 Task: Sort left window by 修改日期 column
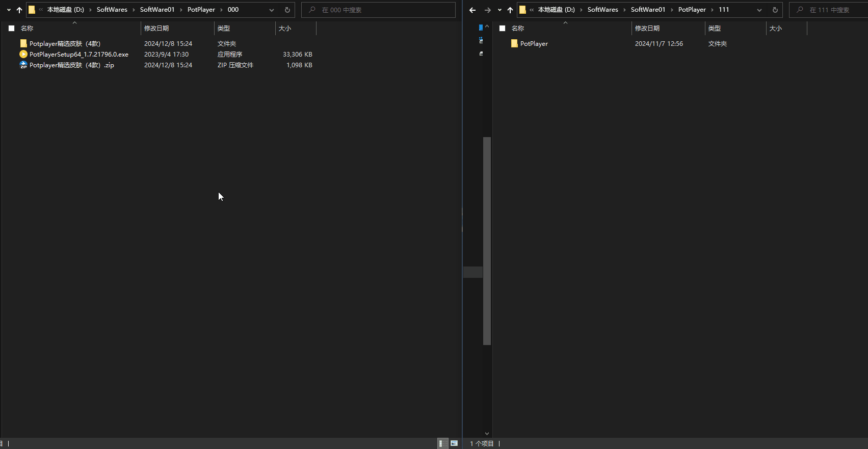click(x=156, y=29)
